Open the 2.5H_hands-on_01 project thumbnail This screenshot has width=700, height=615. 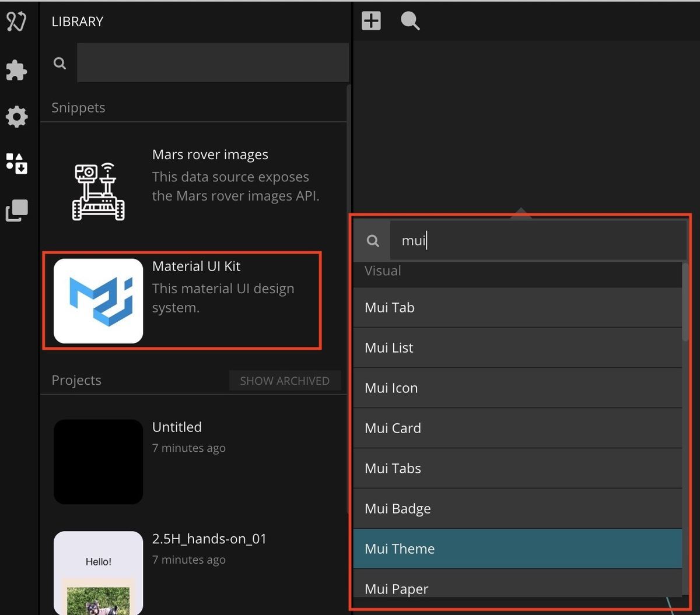98,572
